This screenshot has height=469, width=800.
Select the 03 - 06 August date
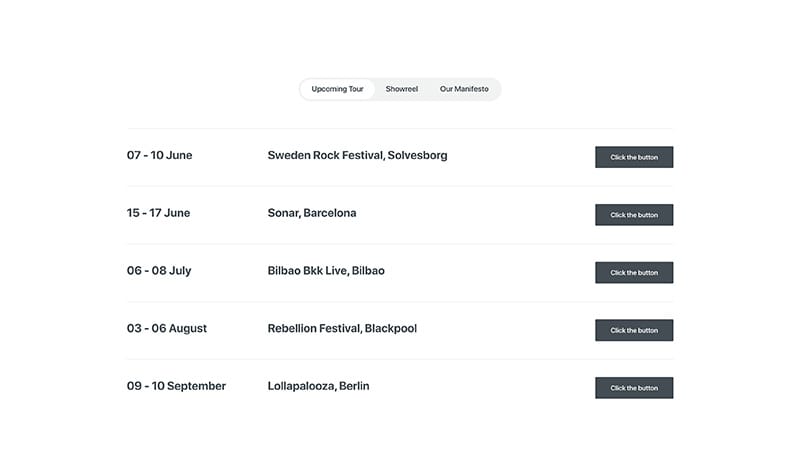click(x=166, y=329)
